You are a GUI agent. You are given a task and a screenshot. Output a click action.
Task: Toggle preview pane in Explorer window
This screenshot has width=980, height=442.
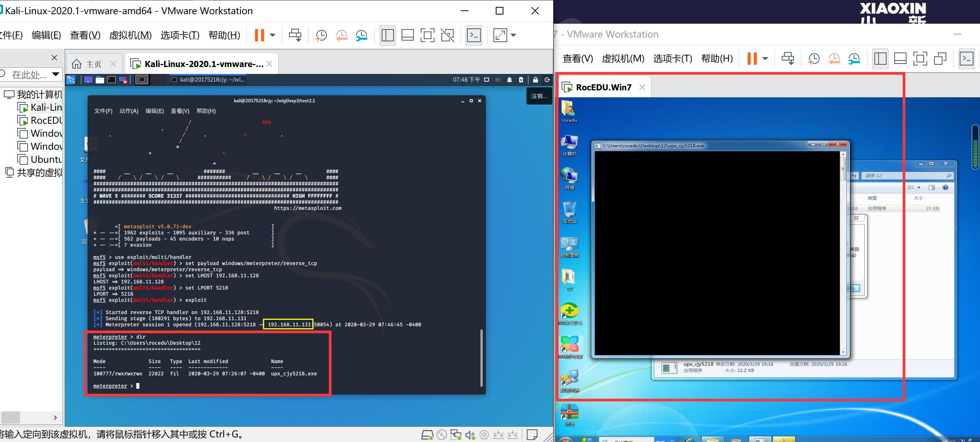click(x=932, y=187)
